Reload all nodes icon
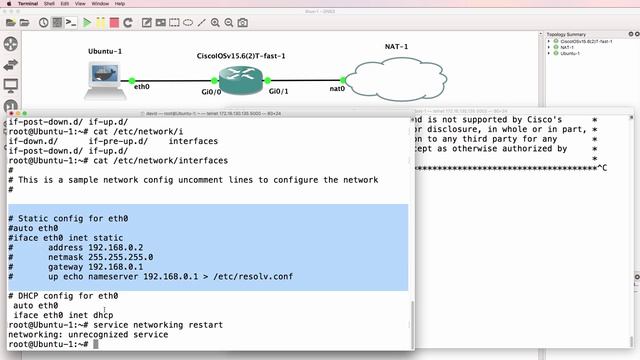This screenshot has width=640, height=360. tap(128, 22)
